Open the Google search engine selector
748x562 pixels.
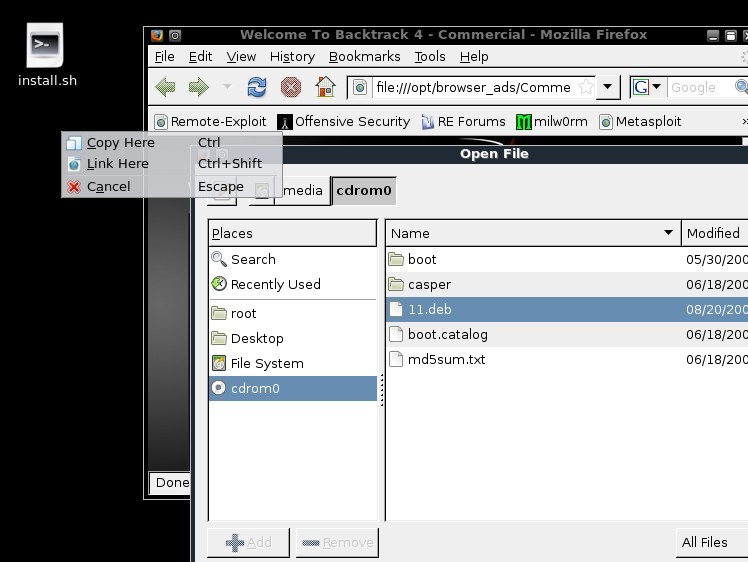(646, 87)
